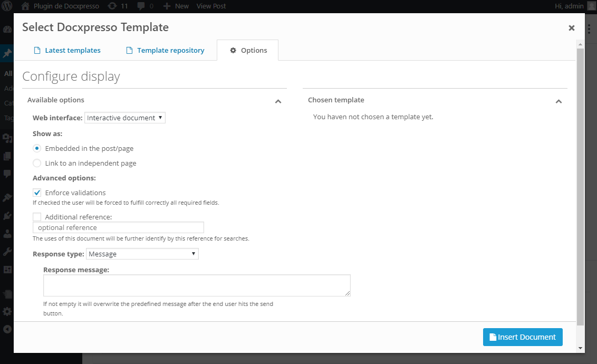This screenshot has height=364, width=597.
Task: Click the modal scrollbar up arrow
Action: click(580, 44)
